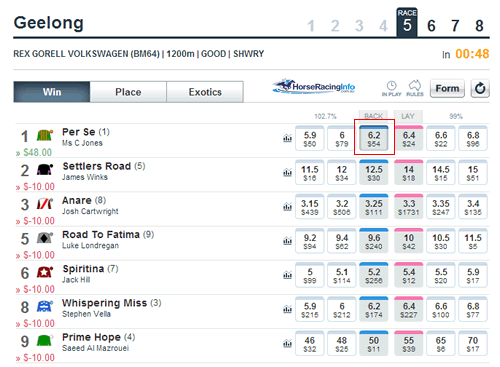Image resolution: width=500 pixels, height=367 pixels.
Task: Back Anare at 3.15
Action: [310, 207]
